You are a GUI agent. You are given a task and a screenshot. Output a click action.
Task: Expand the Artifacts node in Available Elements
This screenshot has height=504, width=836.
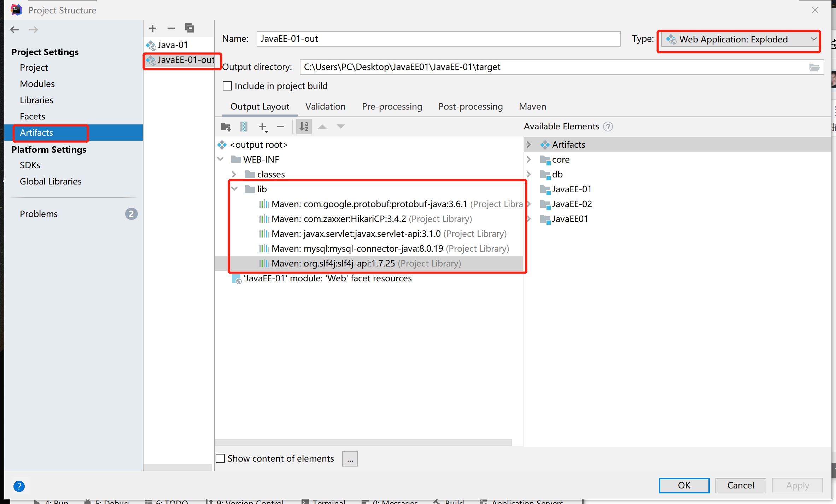tap(529, 145)
